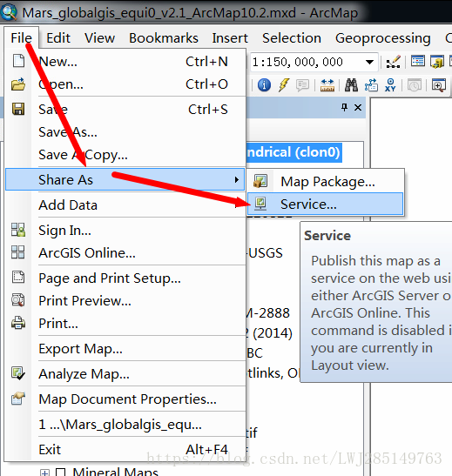Open the Catalog window icon
This screenshot has height=476, width=452.
pyautogui.click(x=437, y=62)
